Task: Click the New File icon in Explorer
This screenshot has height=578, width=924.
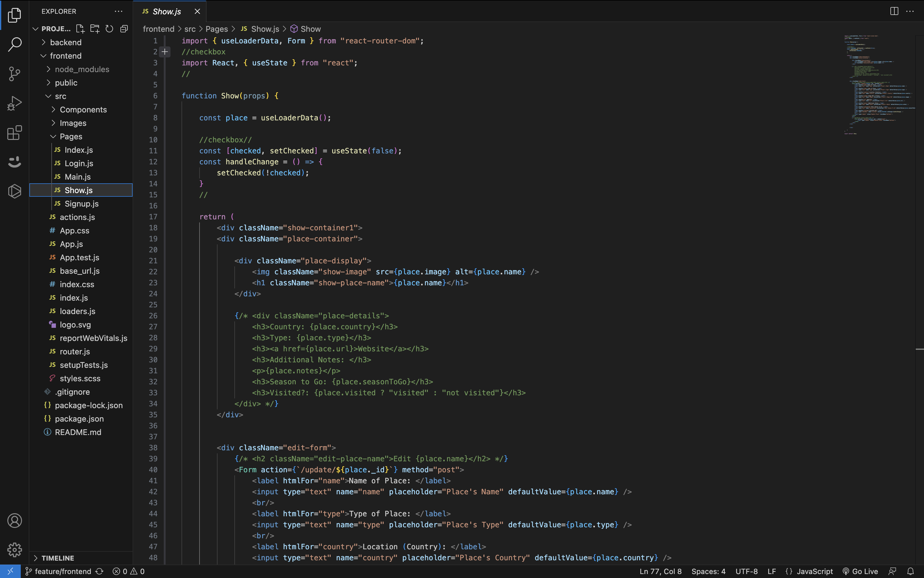Action: (x=80, y=29)
